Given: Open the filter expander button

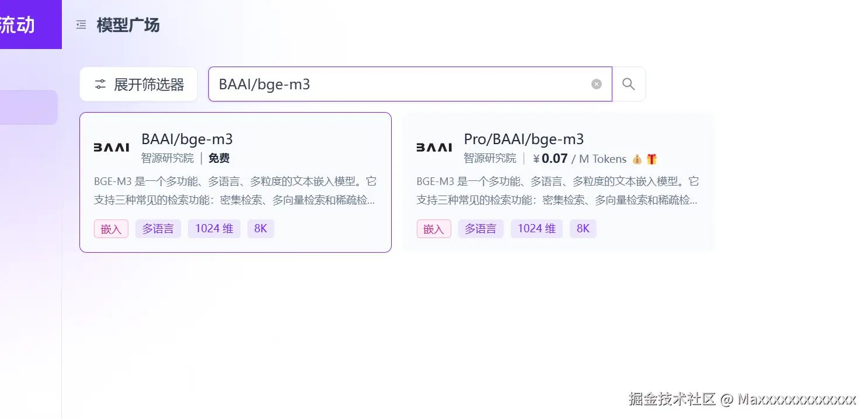Looking at the screenshot, I should coord(138,84).
